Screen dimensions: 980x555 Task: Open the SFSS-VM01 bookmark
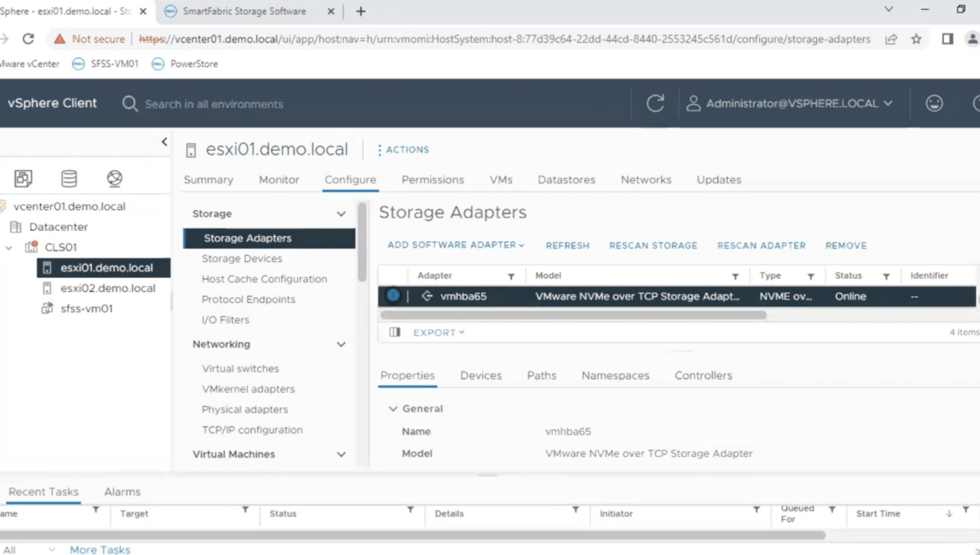coord(105,64)
